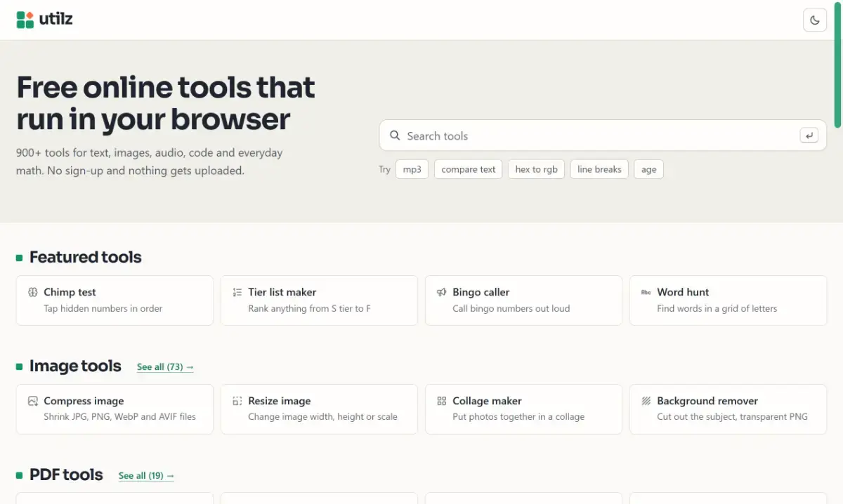The width and height of the screenshot is (843, 504).
Task: Try the compare text suggestion chip
Action: pos(469,169)
